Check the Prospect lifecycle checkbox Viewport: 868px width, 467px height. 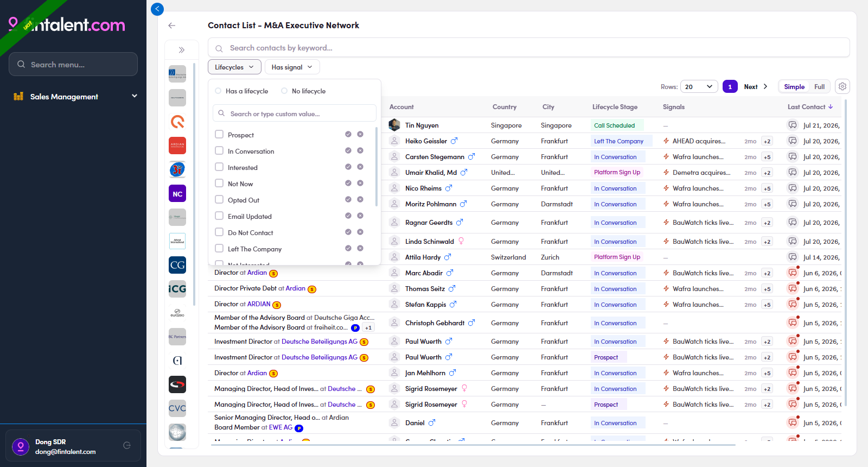click(x=219, y=134)
